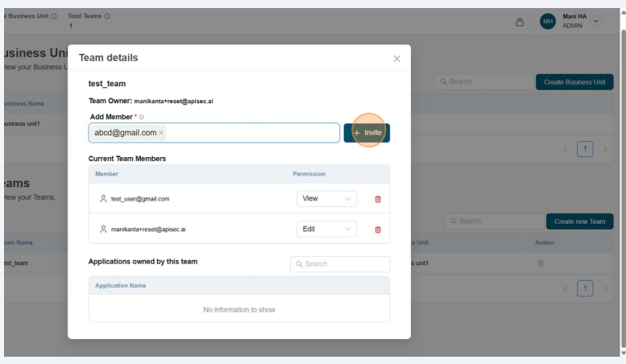Viewport: 626px width, 364px height.
Task: Delete manikanta+reset@apisec.ai from the team
Action: click(x=378, y=230)
